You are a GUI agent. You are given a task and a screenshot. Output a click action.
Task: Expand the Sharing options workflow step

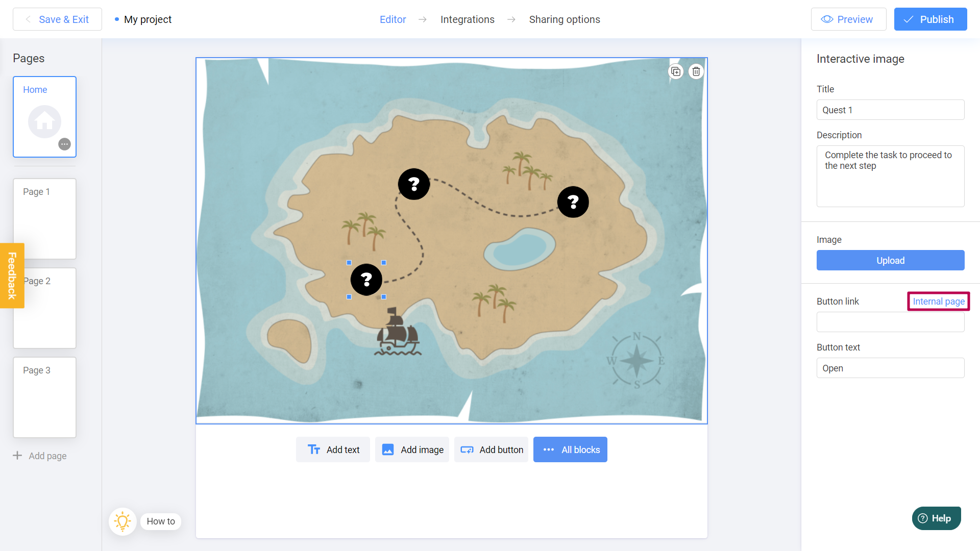(x=565, y=19)
